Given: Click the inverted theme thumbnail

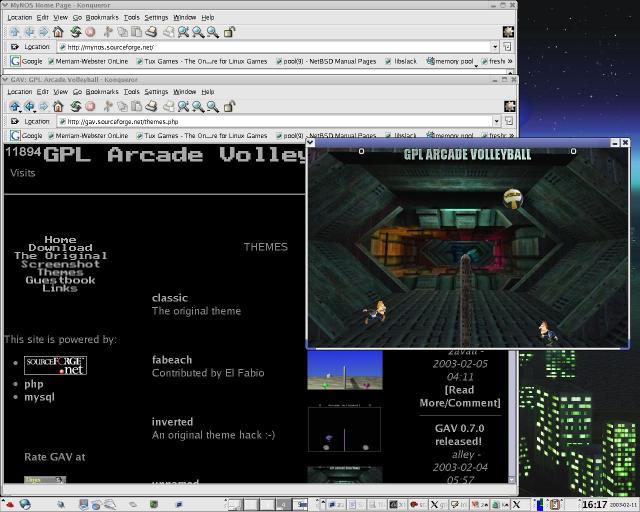Looking at the screenshot, I should coord(344,429).
